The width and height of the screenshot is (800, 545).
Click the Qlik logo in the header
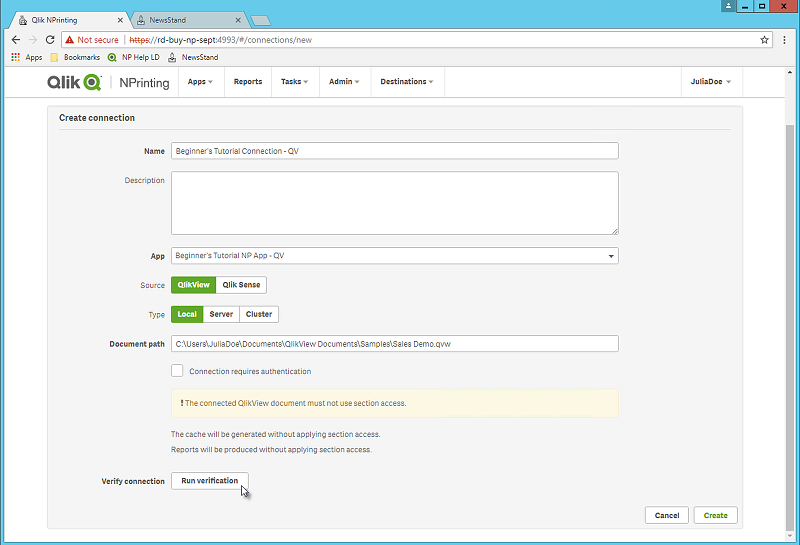click(x=74, y=82)
